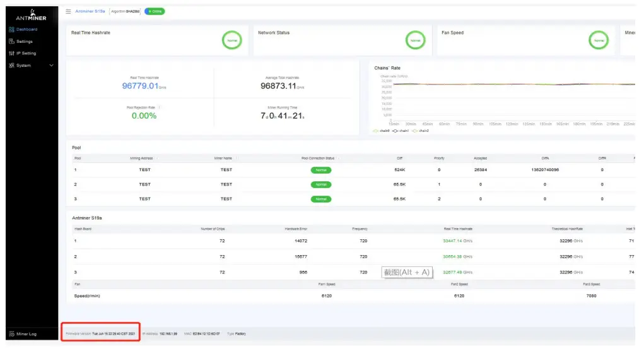Open the Miner Log page
The width and height of the screenshot is (644, 351).
pyautogui.click(x=23, y=334)
